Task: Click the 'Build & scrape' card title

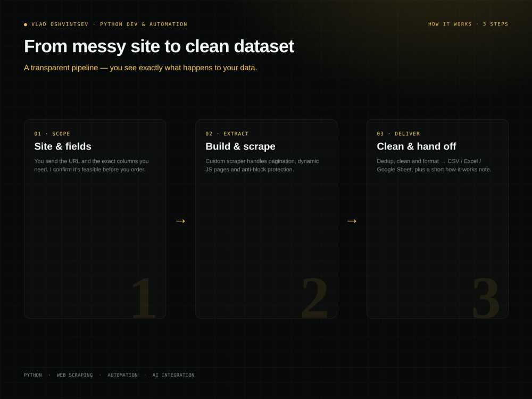Action: [x=240, y=146]
